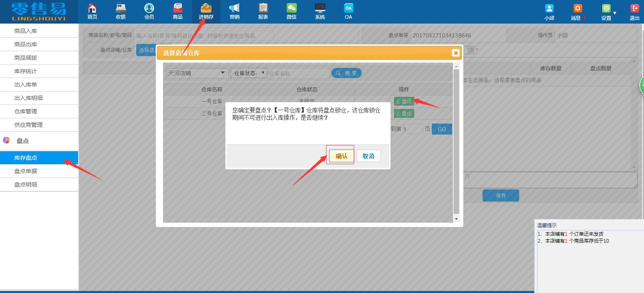Close the 选择店铺仓库 dialog
Screen dimensions: 644x293
tap(456, 53)
